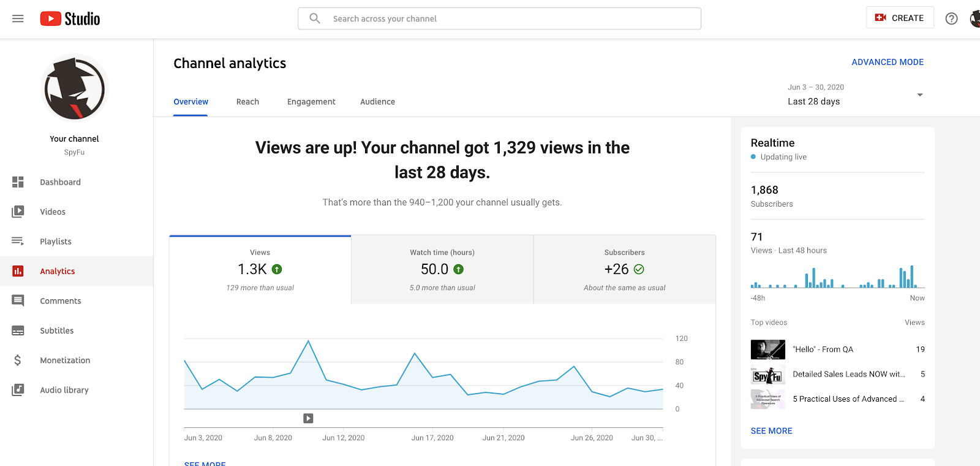Click the 5 Practical Uses video thumbnail

click(x=767, y=399)
